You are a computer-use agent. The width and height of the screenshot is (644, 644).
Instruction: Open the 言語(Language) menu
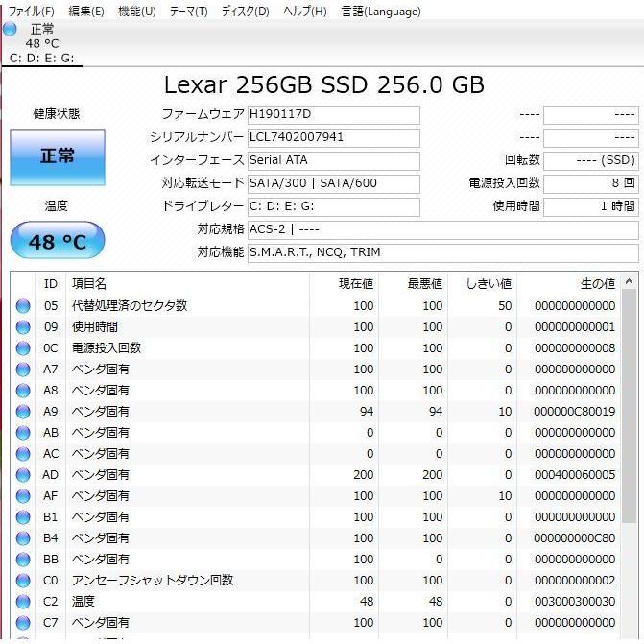coord(381,12)
